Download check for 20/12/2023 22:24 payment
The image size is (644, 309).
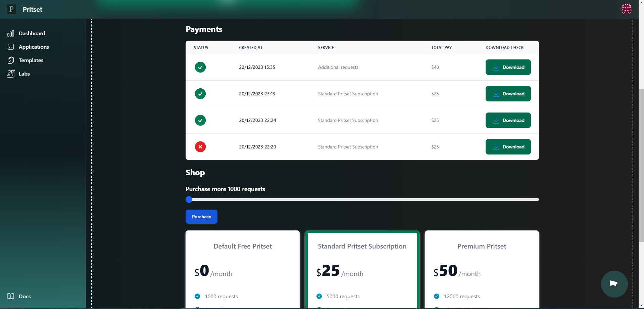pyautogui.click(x=508, y=120)
